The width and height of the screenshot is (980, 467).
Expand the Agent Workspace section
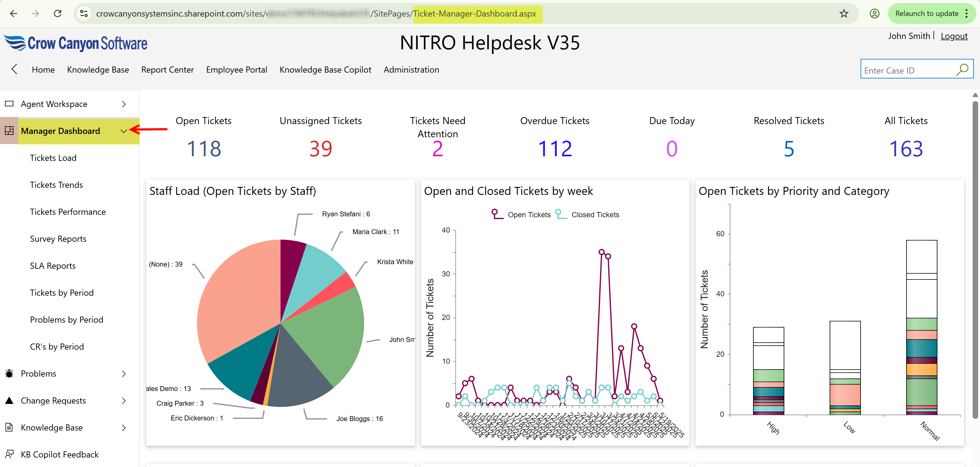[124, 104]
